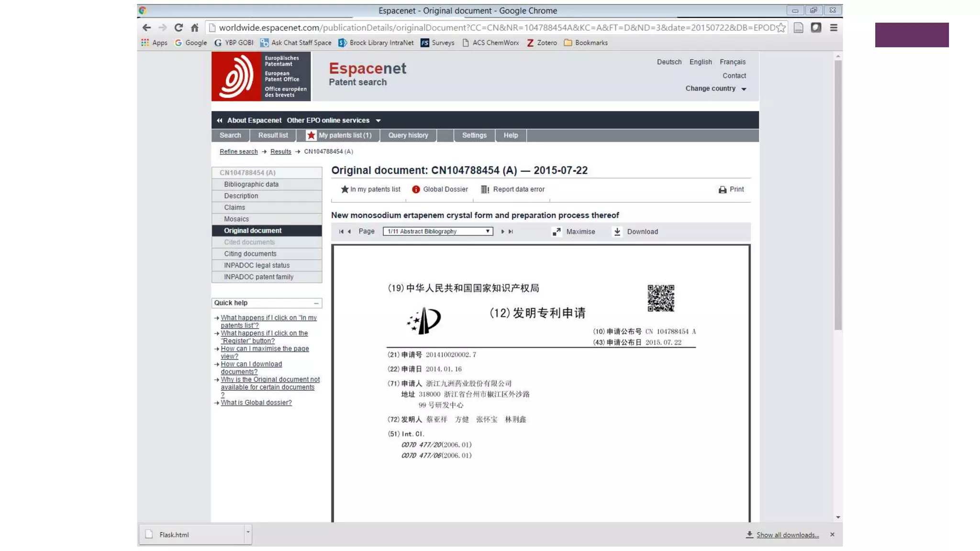Click the Global Dossier info icon
Image resolution: width=980 pixels, height=551 pixels.
416,189
